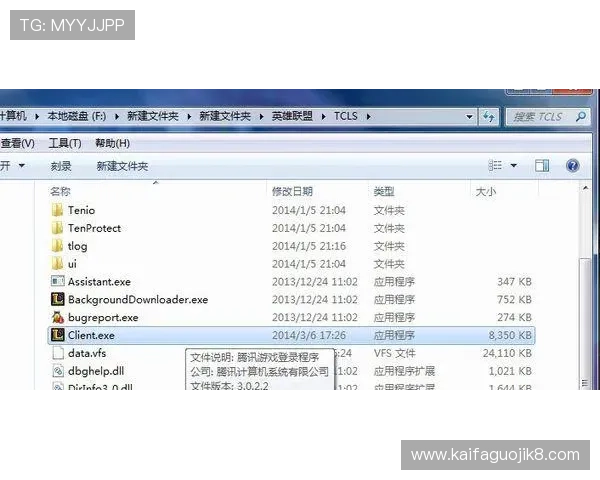Refresh the folder with the refresh button

489,116
